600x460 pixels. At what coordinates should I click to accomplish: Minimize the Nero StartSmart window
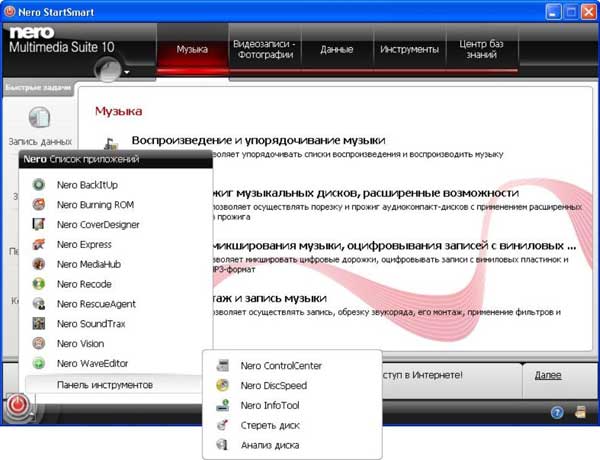click(x=553, y=12)
